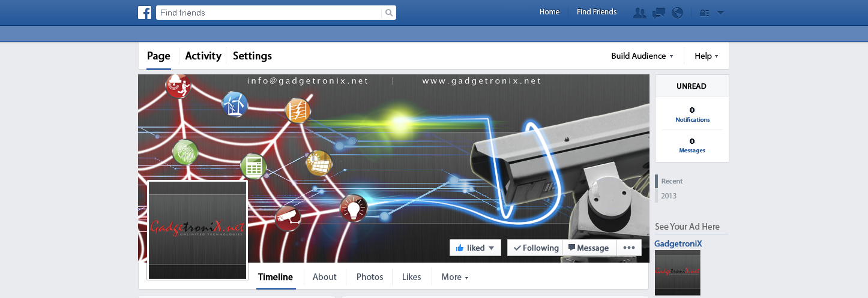Image resolution: width=868 pixels, height=298 pixels.
Task: Open the globe notifications icon
Action: (x=677, y=13)
